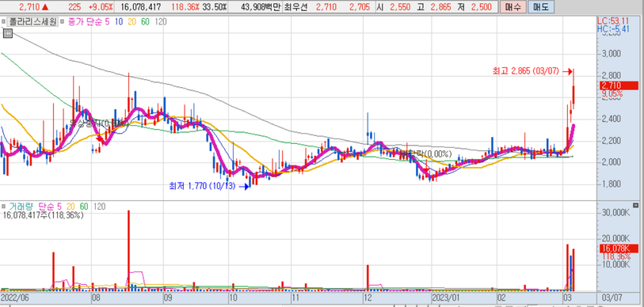The width and height of the screenshot is (644, 307).
Task: Click the +9.05% change rate in top bar
Action: (101, 7)
